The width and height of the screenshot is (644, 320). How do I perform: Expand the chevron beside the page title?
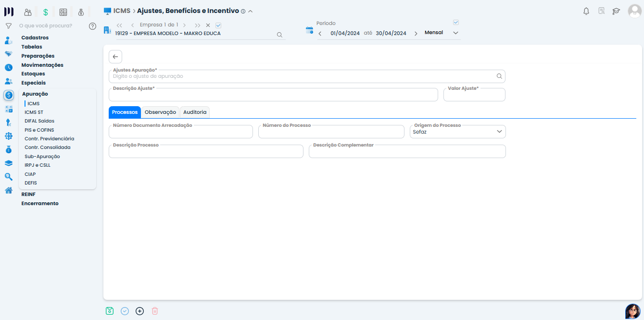point(250,11)
